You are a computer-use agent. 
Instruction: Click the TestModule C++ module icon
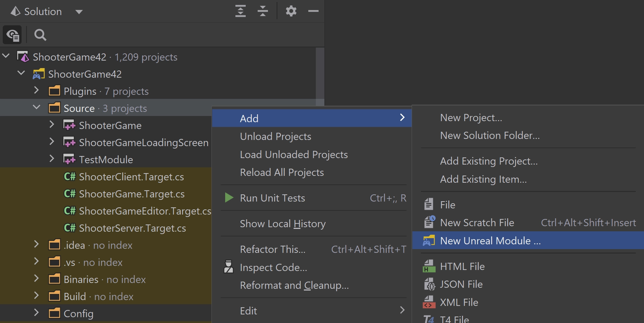69,159
